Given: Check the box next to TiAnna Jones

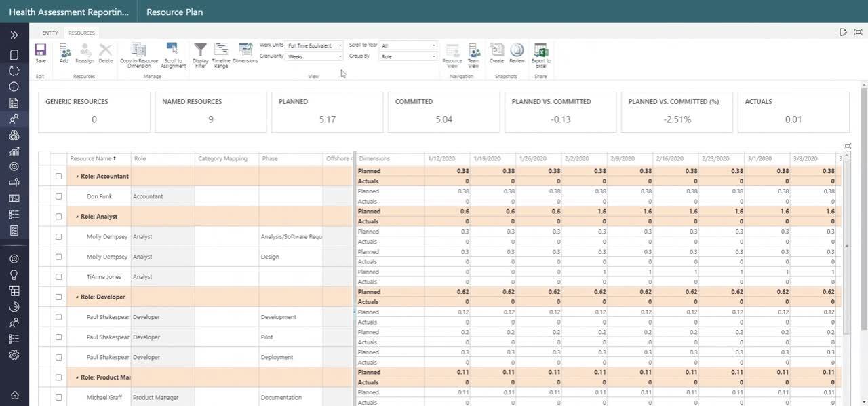Looking at the screenshot, I should (58, 277).
